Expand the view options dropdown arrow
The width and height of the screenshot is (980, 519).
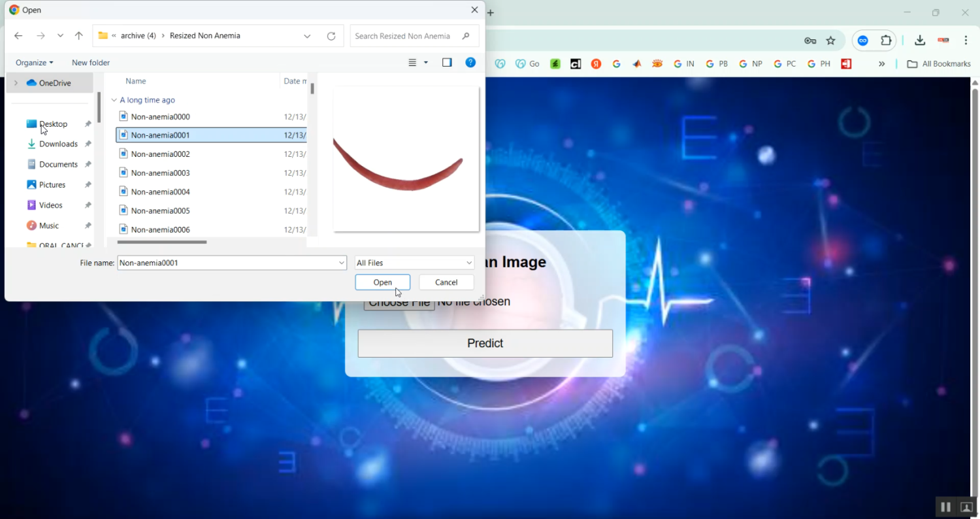(426, 63)
